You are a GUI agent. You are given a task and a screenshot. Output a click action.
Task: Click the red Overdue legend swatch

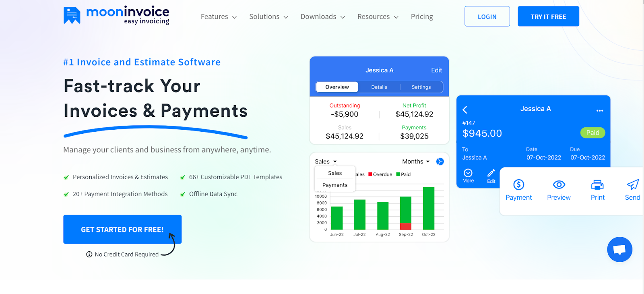370,174
